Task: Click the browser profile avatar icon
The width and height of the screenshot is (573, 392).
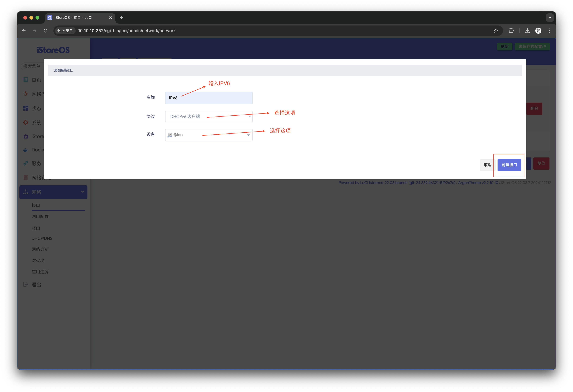Action: [539, 30]
